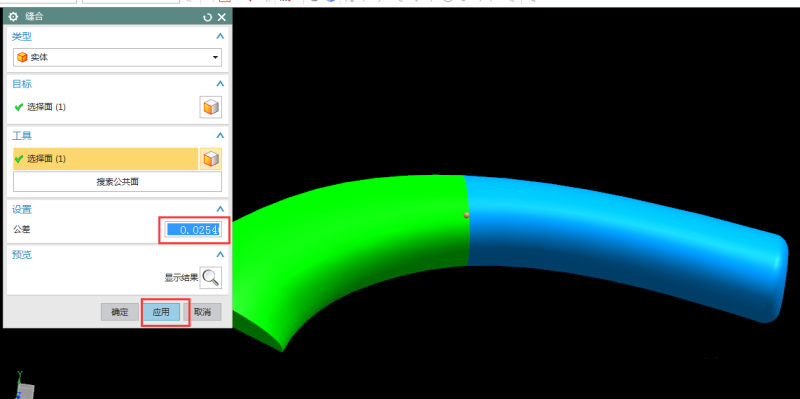Collapse the 预览 section
This screenshot has width=800, height=399.
220,254
